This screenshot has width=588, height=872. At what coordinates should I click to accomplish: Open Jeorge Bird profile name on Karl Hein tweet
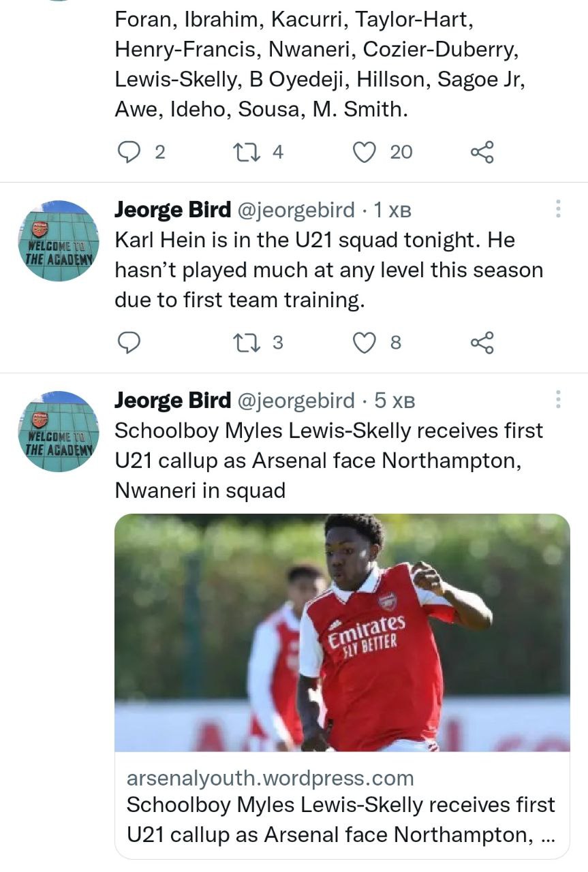point(172,211)
